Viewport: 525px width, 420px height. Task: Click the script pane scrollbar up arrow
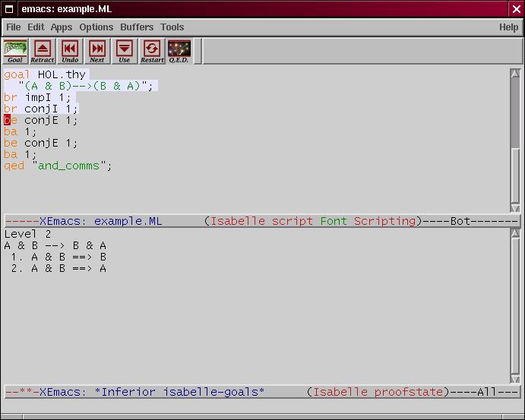[x=516, y=73]
